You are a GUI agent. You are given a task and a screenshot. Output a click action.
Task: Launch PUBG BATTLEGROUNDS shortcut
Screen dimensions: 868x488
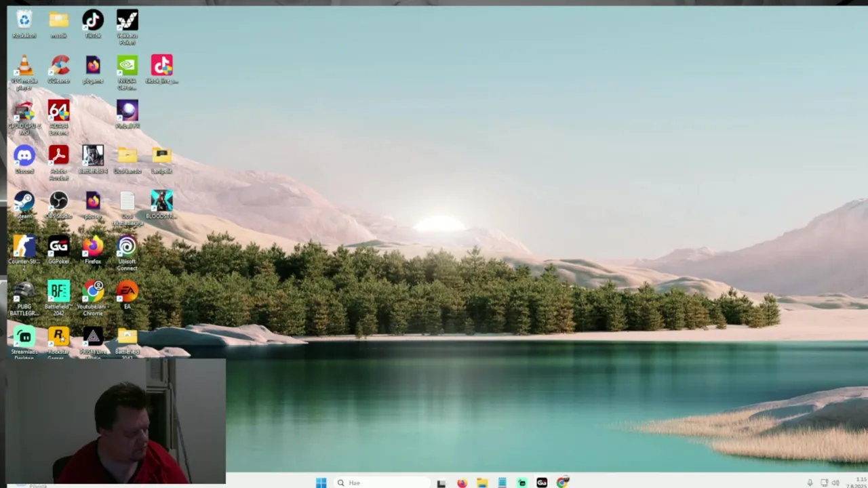coord(24,298)
